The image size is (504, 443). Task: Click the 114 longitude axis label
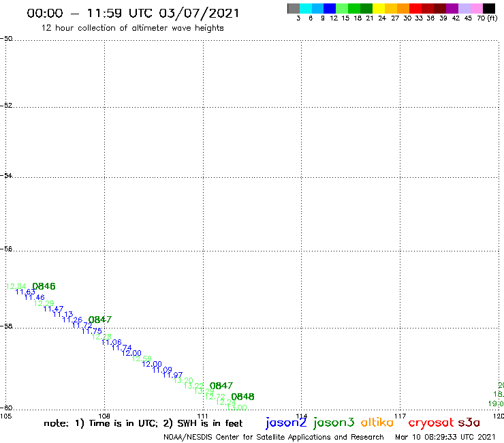302,416
